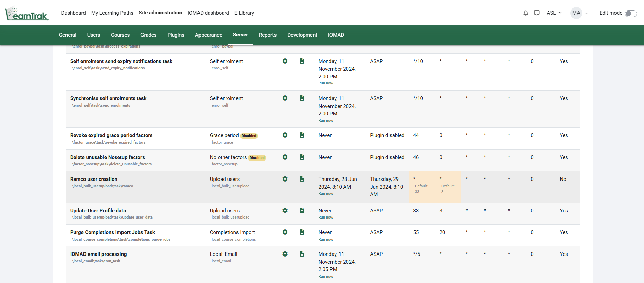The image size is (644, 283).
Task: Run now for IOMAD email processing
Action: [326, 276]
